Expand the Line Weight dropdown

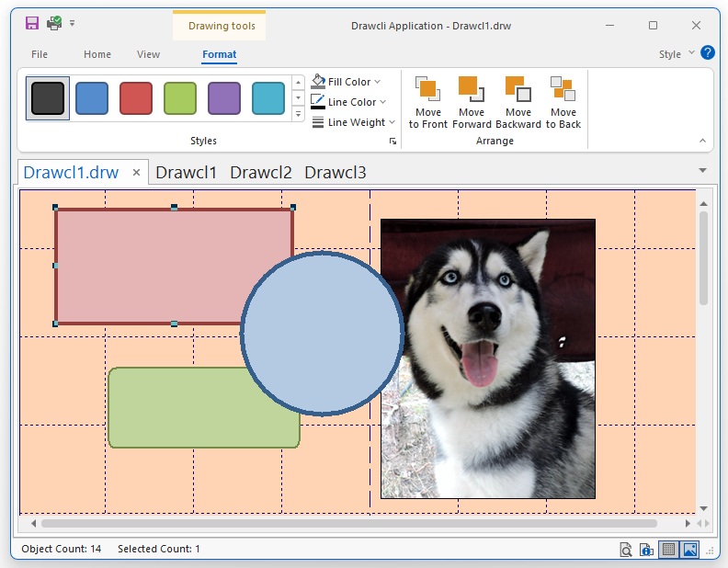(355, 122)
